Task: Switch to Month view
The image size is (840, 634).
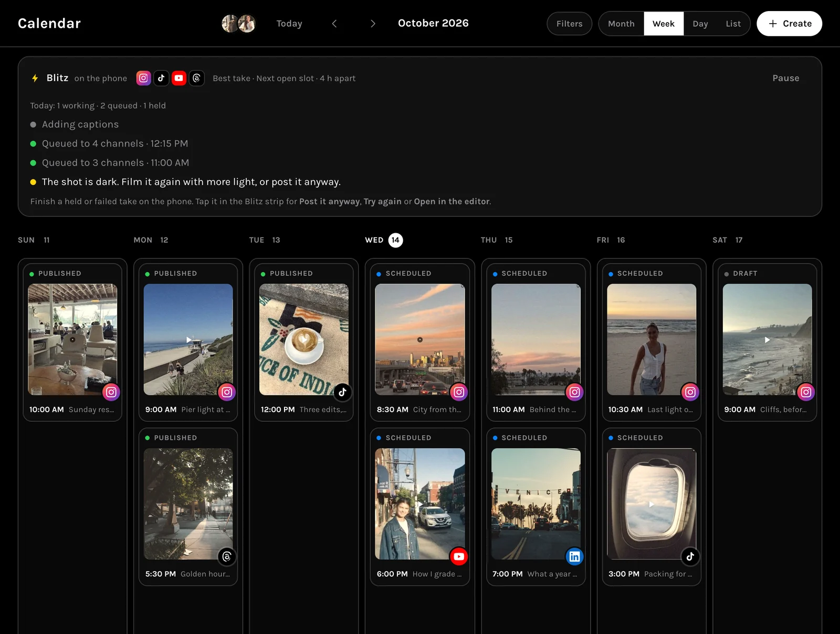Action: (621, 24)
